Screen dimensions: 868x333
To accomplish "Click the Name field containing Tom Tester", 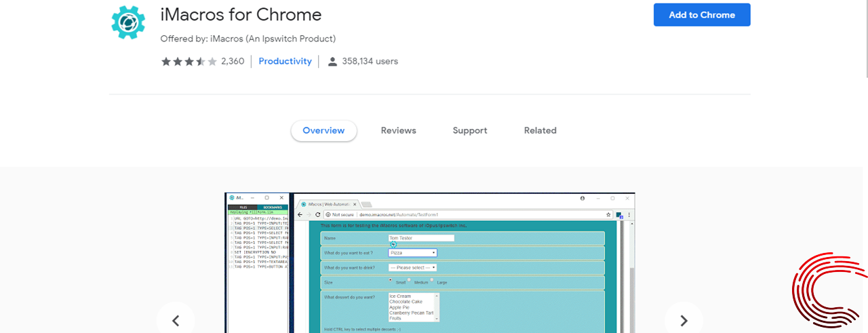I will tap(421, 238).
